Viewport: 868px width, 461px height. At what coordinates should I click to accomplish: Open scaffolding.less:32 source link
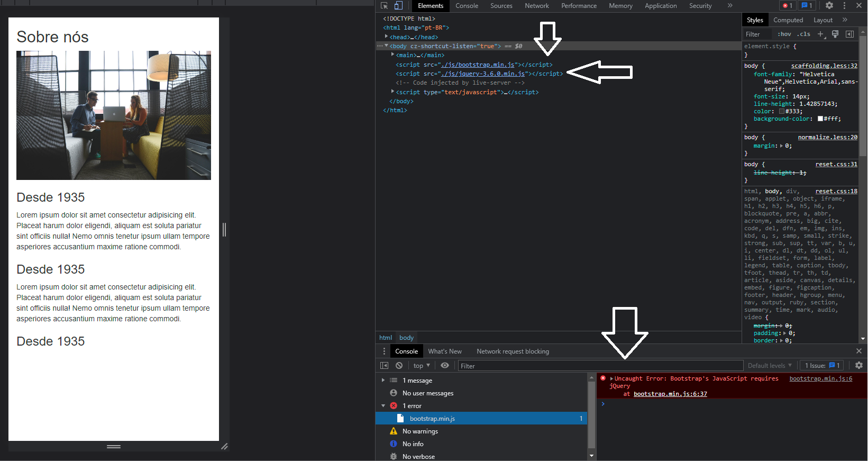click(x=824, y=66)
